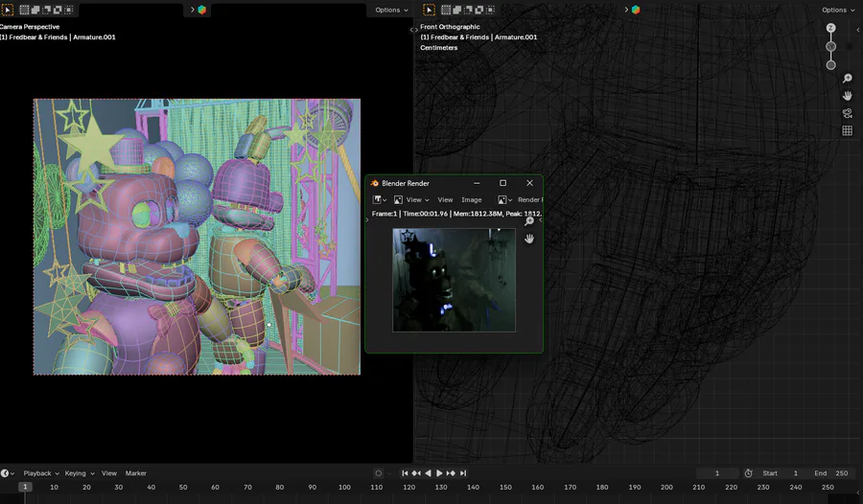
Task: Select the Tweak tool in right viewport header
Action: 429,10
